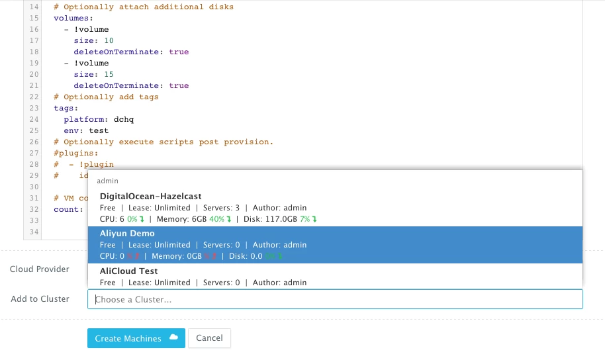
Task: Click 'Servers: 3' in the DigitalOcean-Hazelcast row
Action: [x=221, y=208]
